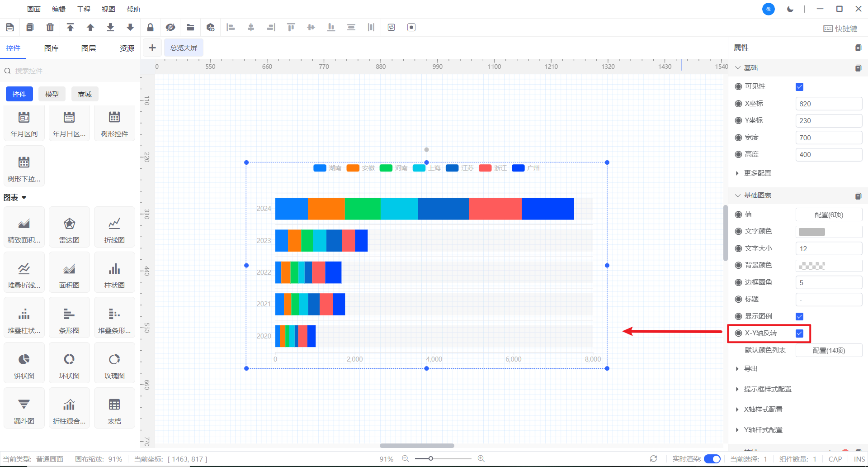
Task: Expand the X轴样式配置 section
Action: click(x=763, y=410)
